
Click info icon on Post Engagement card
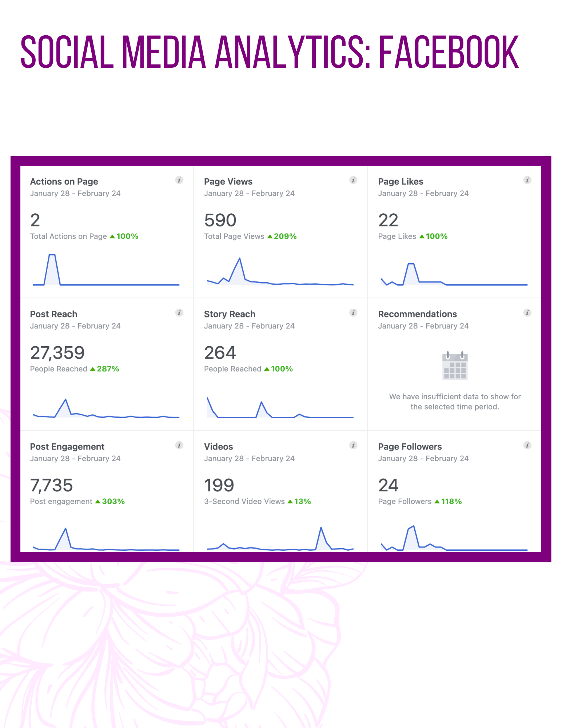[179, 445]
